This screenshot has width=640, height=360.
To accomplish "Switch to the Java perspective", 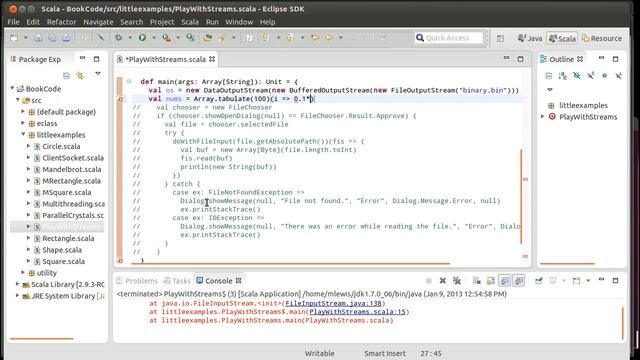I will (x=530, y=38).
